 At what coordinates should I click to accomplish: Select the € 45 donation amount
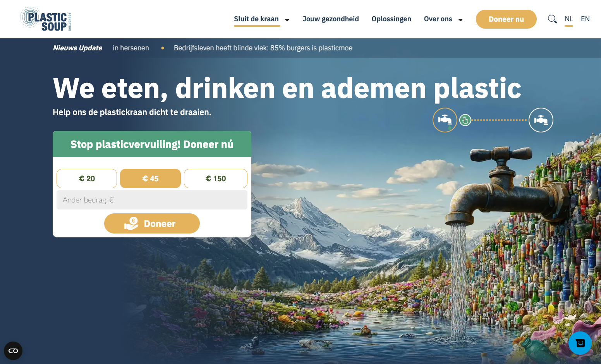pyautogui.click(x=150, y=179)
